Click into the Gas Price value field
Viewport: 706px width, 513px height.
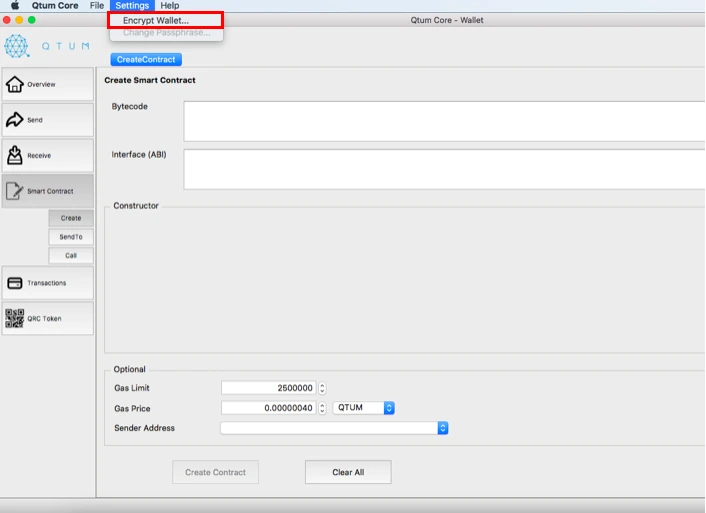coord(268,408)
